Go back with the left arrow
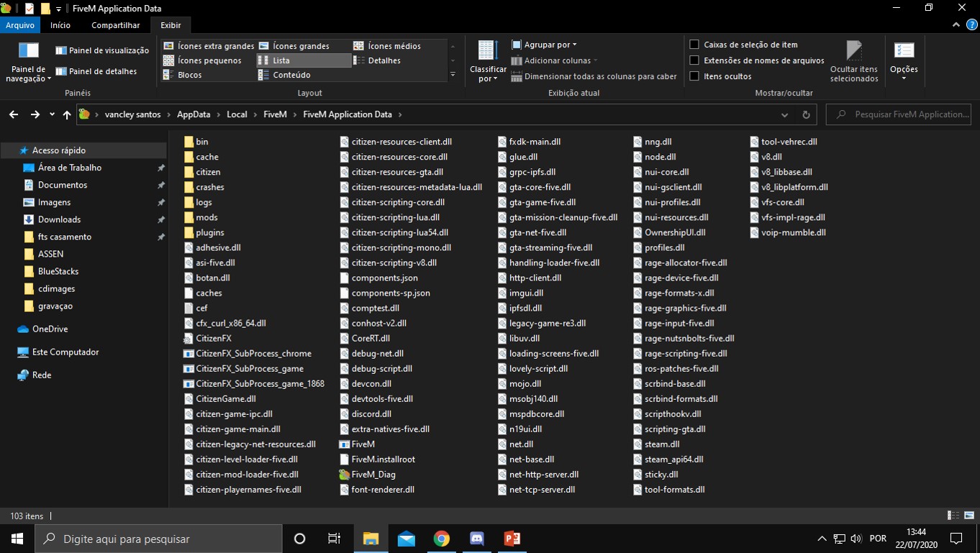This screenshot has width=980, height=553. click(x=13, y=114)
